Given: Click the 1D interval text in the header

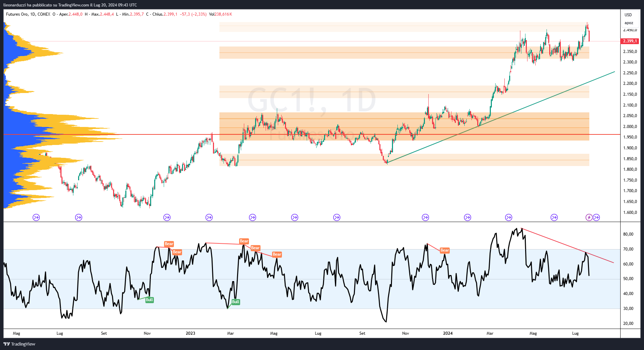Looking at the screenshot, I should coord(33,14).
